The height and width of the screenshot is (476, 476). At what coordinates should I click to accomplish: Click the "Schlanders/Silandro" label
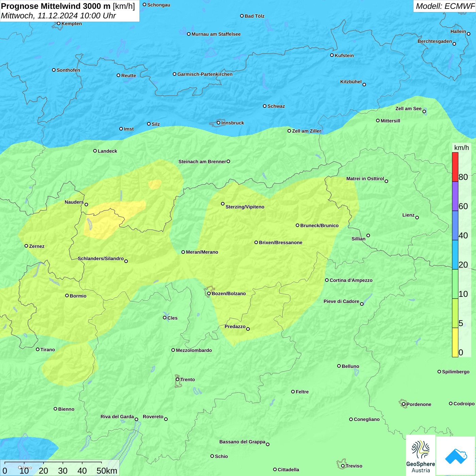101,258
